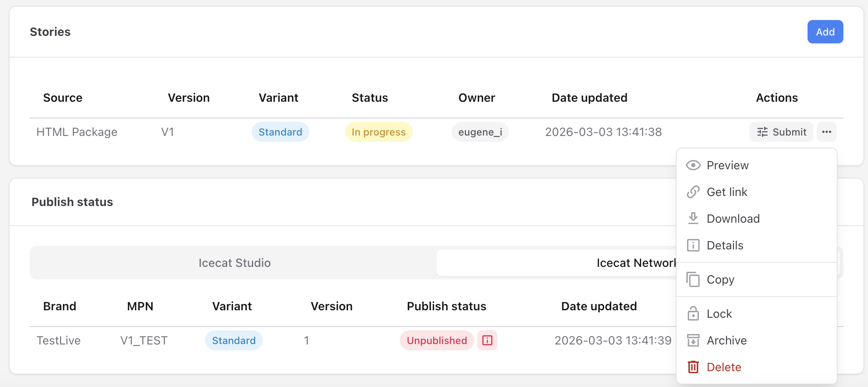Screen dimensions: 868x387
Task: Click the In progress status badge
Action: point(379,132)
